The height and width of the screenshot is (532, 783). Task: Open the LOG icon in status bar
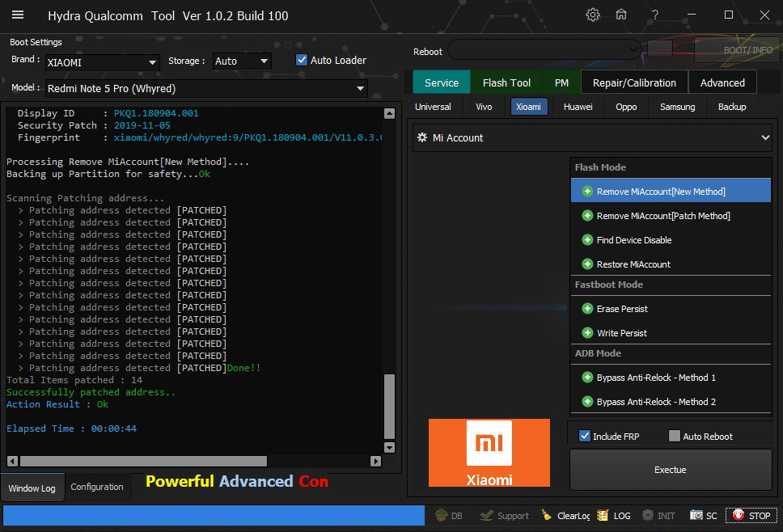603,515
